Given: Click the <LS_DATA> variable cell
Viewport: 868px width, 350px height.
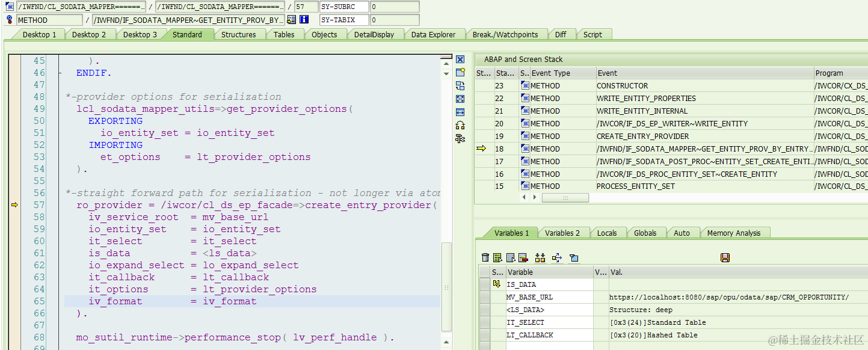Looking at the screenshot, I should (549, 310).
